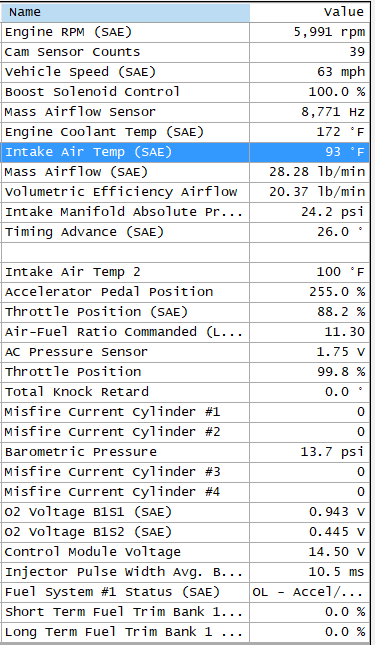Viewport: 375px width, 645px height.
Task: Select the Cam Sensor Counts row
Action: (185, 52)
